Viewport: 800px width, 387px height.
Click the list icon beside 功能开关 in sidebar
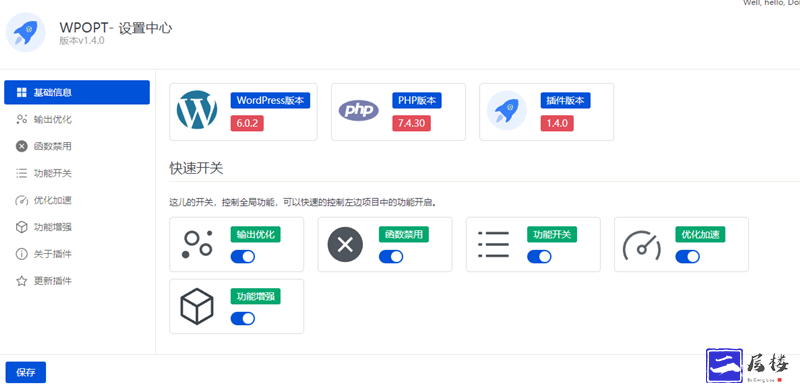[x=21, y=173]
